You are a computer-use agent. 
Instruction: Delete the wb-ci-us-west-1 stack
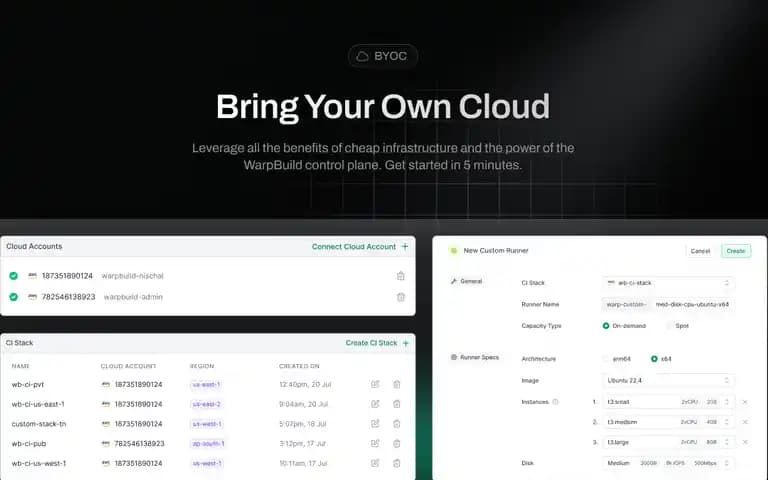click(397, 463)
